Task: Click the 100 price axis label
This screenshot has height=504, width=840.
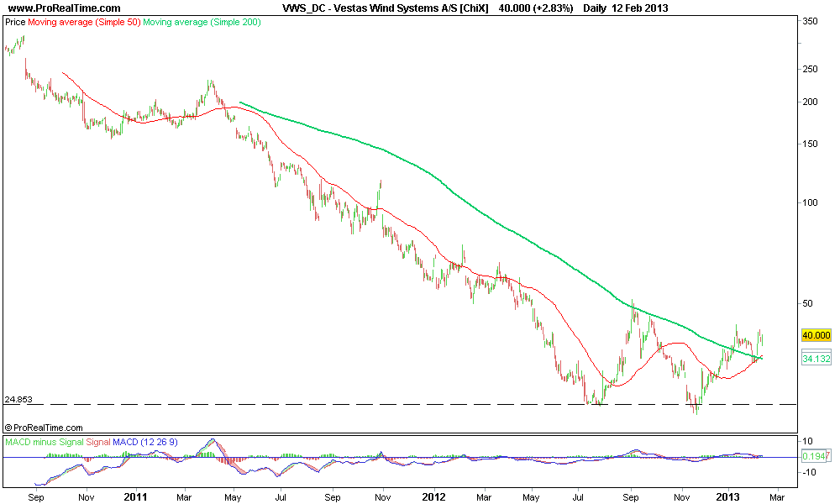Action: tap(810, 202)
